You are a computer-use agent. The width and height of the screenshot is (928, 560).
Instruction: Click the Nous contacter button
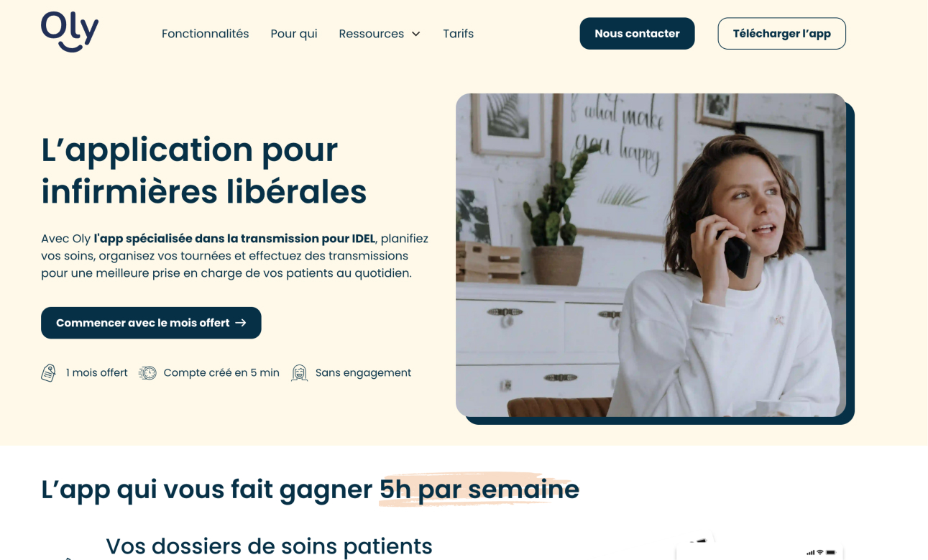pos(637,34)
